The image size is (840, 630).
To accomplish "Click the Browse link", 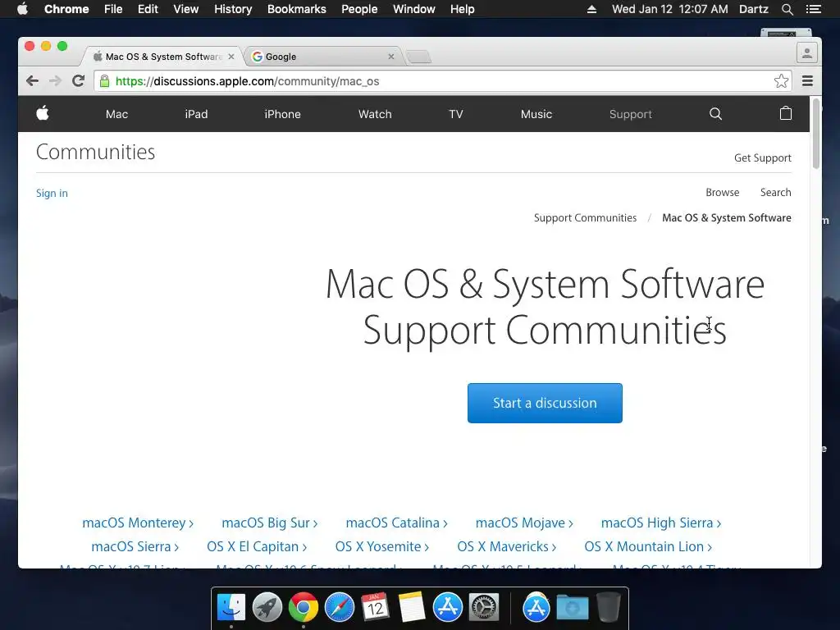I will 722,192.
